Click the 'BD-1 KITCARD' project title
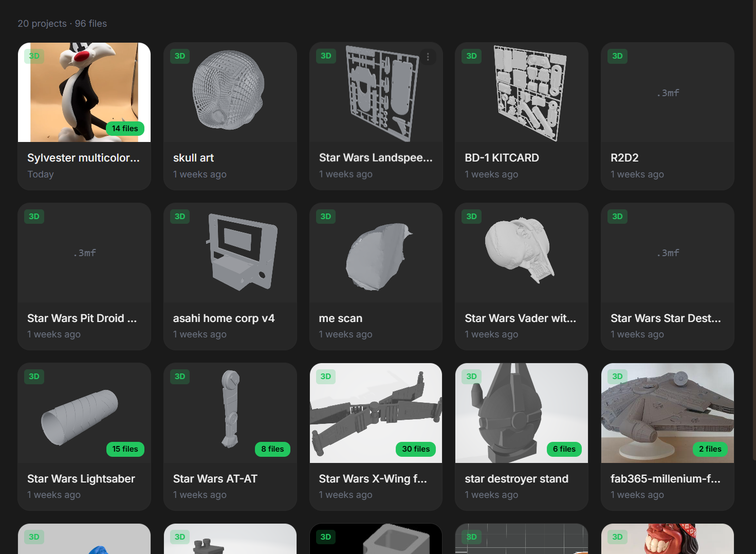 502,158
